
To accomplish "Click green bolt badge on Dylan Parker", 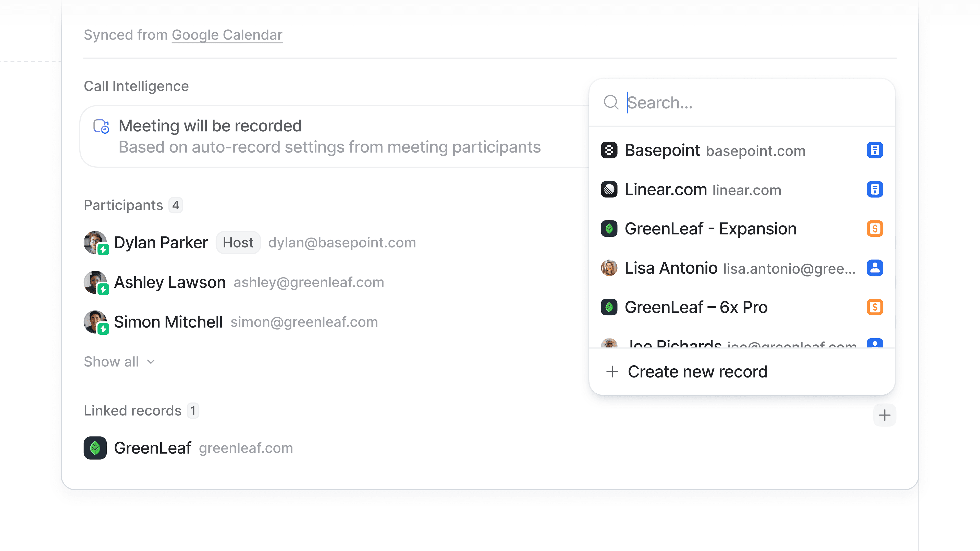I will (103, 250).
